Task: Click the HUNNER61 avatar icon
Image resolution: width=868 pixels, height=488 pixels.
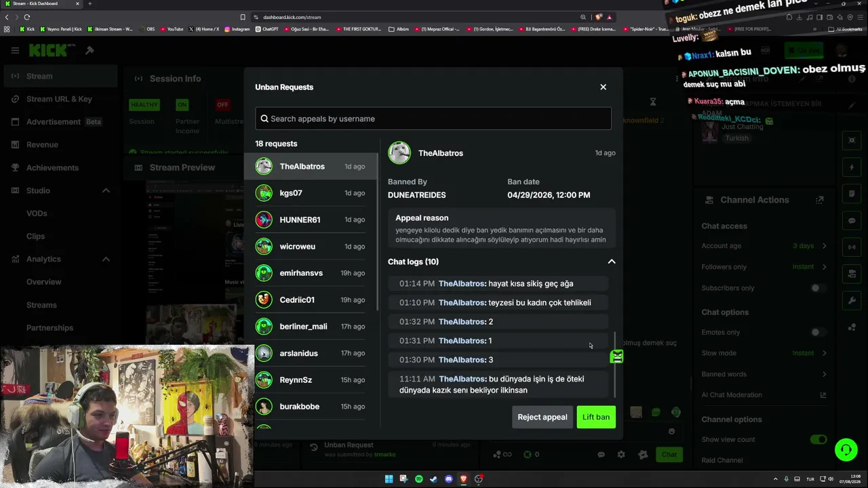Action: point(264,220)
